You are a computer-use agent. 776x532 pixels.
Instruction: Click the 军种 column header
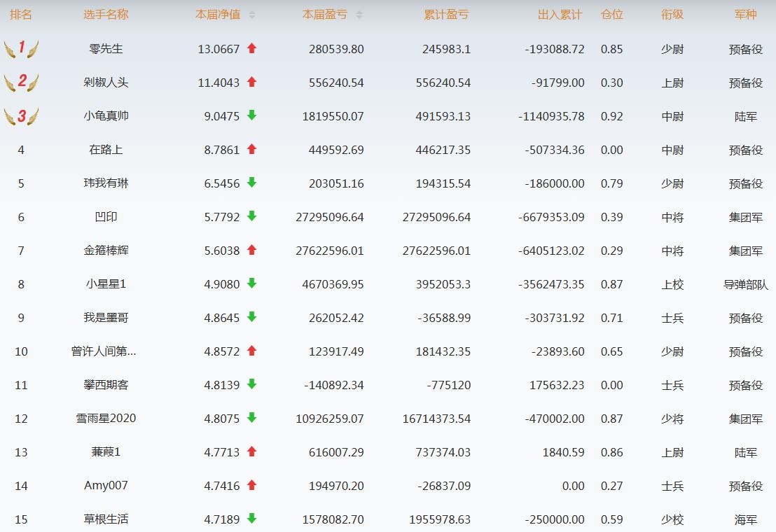(x=745, y=15)
